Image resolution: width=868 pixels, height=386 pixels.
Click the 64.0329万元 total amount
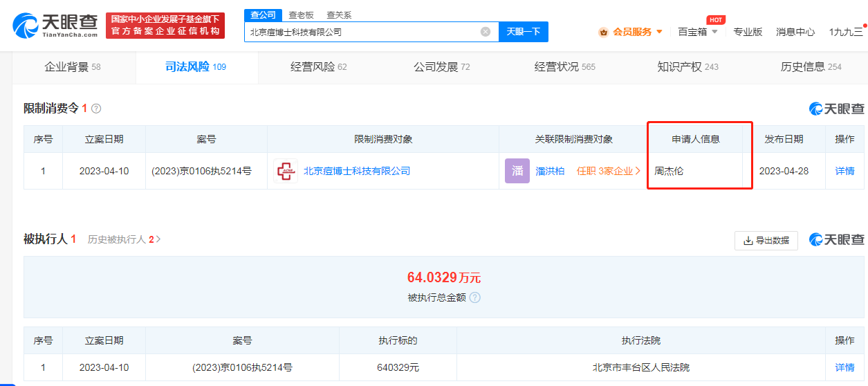pyautogui.click(x=444, y=278)
